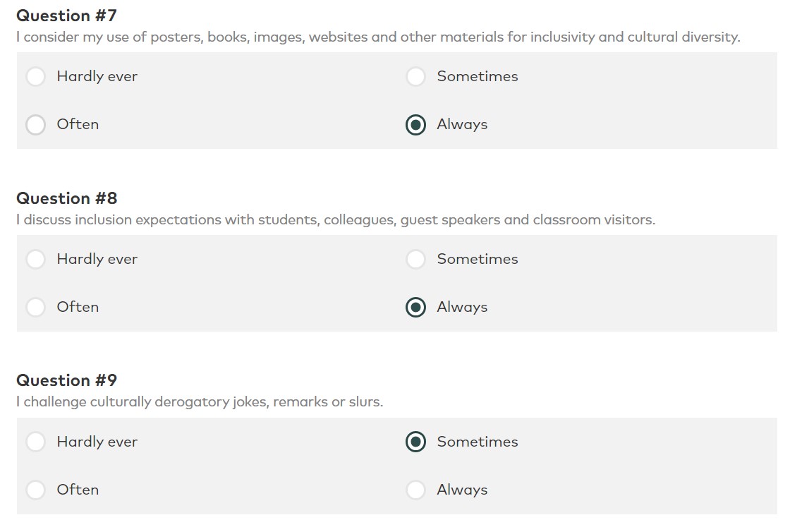The width and height of the screenshot is (790, 532).
Task: Click the derogatory jokes question statement
Action: pos(200,402)
